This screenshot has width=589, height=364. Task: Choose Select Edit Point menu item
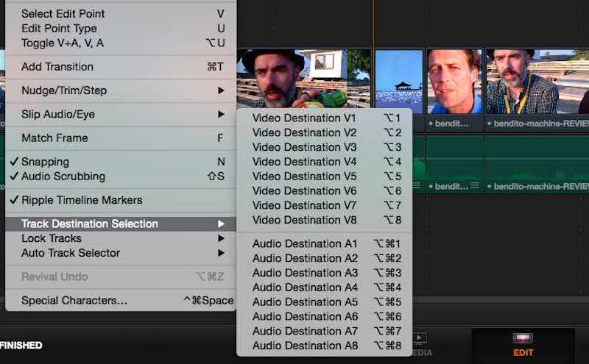tap(121, 13)
